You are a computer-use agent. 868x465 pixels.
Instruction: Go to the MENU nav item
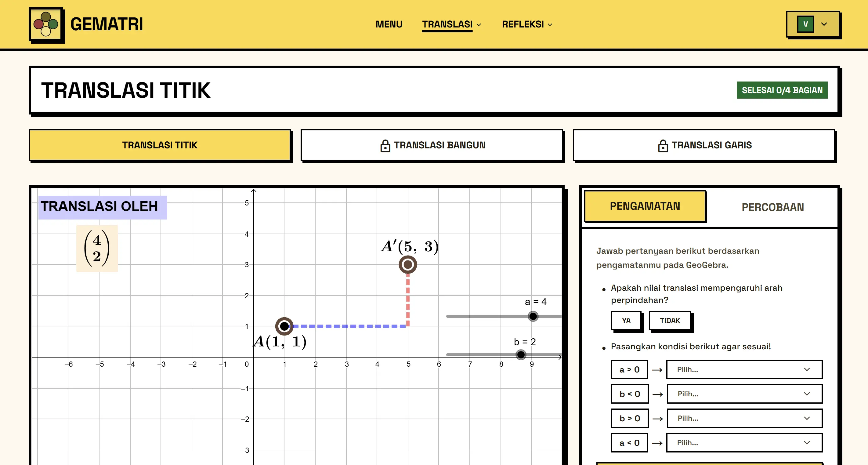(x=389, y=24)
